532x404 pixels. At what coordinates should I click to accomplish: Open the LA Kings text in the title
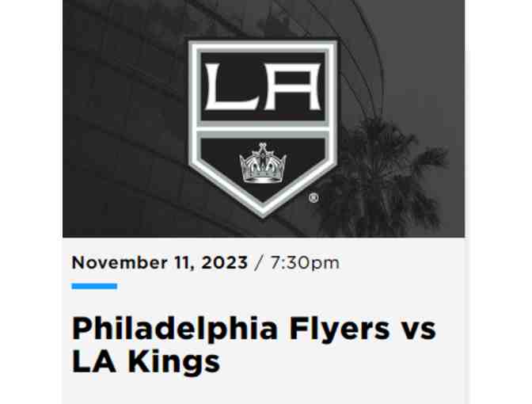145,360
